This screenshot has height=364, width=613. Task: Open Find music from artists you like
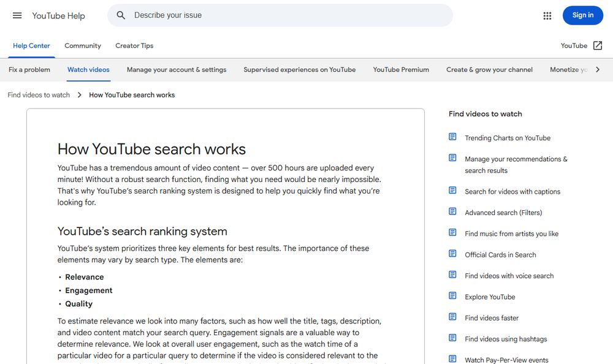(511, 234)
